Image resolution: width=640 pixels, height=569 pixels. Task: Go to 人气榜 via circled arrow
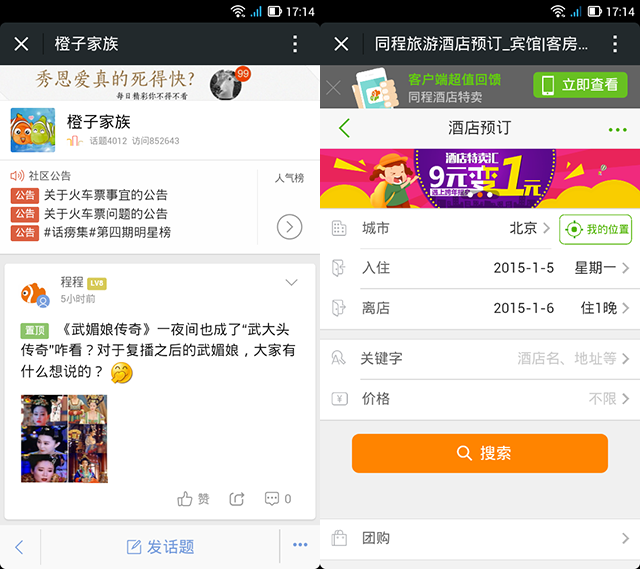coord(289,227)
